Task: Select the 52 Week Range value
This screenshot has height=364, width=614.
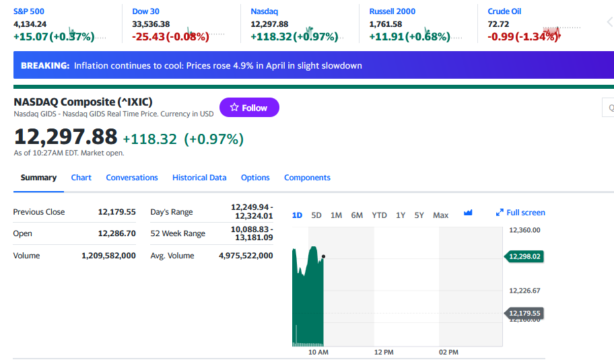Action: click(x=252, y=233)
